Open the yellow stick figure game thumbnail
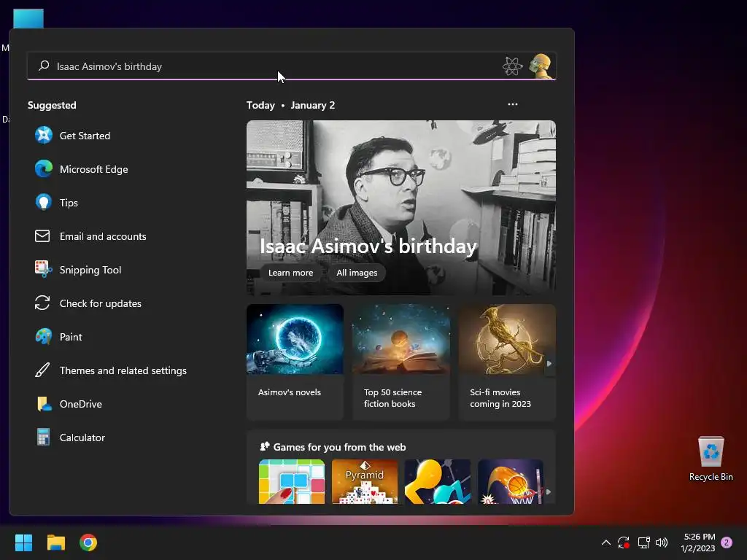The width and height of the screenshot is (747, 560). click(438, 481)
